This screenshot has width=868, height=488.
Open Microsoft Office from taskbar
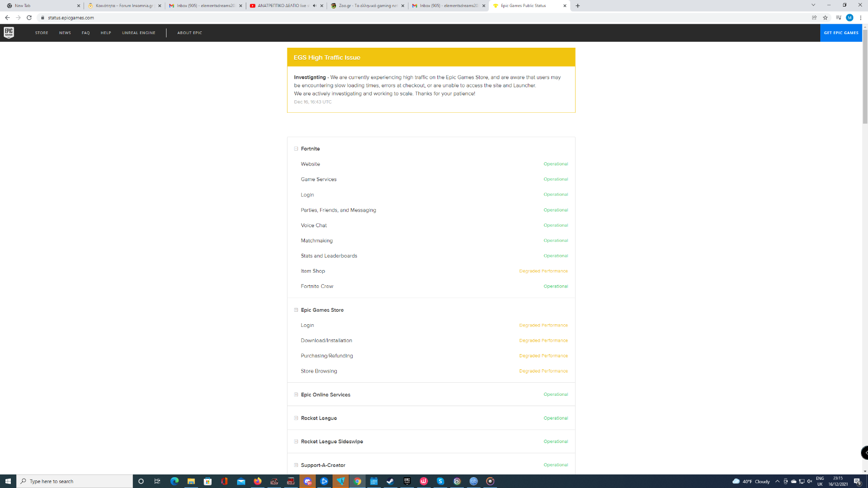tap(224, 481)
